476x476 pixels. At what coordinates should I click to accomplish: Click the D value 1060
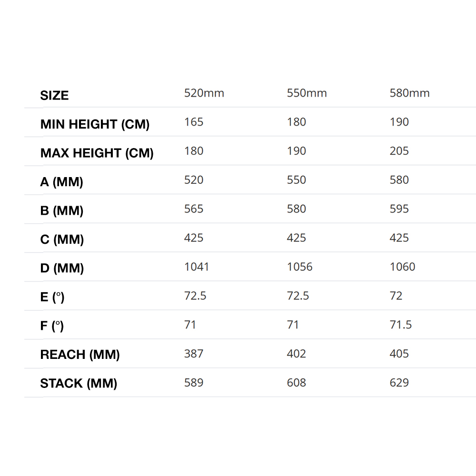(x=402, y=267)
